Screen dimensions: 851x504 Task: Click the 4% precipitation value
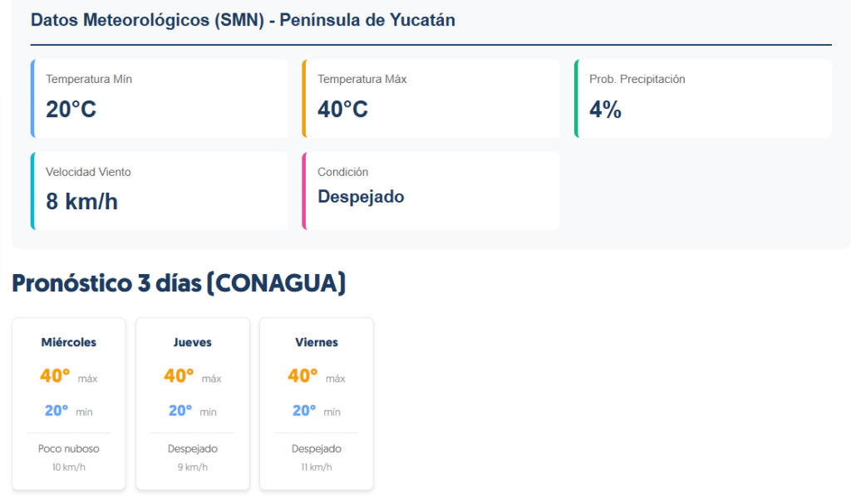605,110
